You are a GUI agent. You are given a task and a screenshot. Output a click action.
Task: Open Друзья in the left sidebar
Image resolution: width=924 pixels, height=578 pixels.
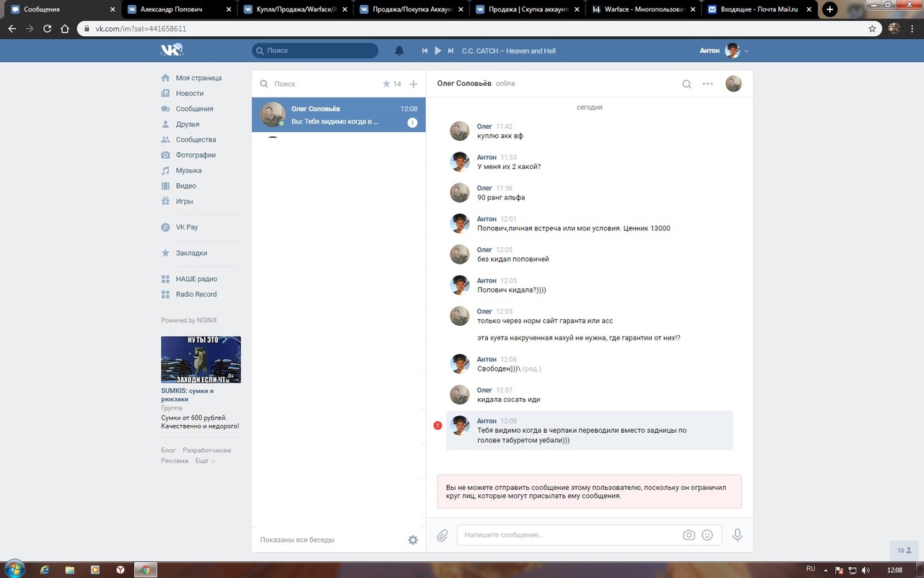tap(187, 124)
